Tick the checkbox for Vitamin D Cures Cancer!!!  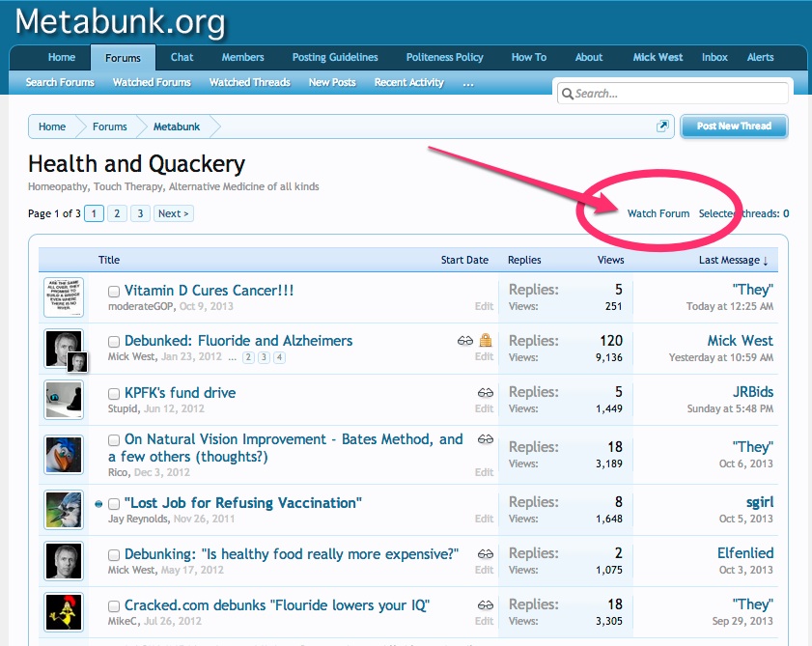point(114,292)
